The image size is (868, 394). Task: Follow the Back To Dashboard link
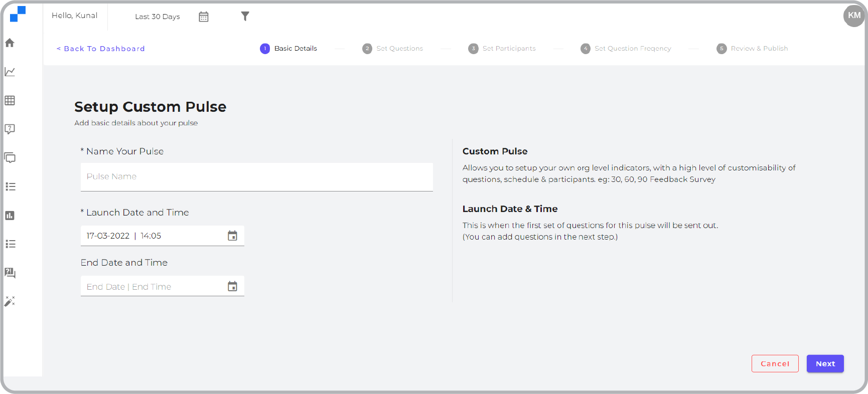pyautogui.click(x=101, y=49)
